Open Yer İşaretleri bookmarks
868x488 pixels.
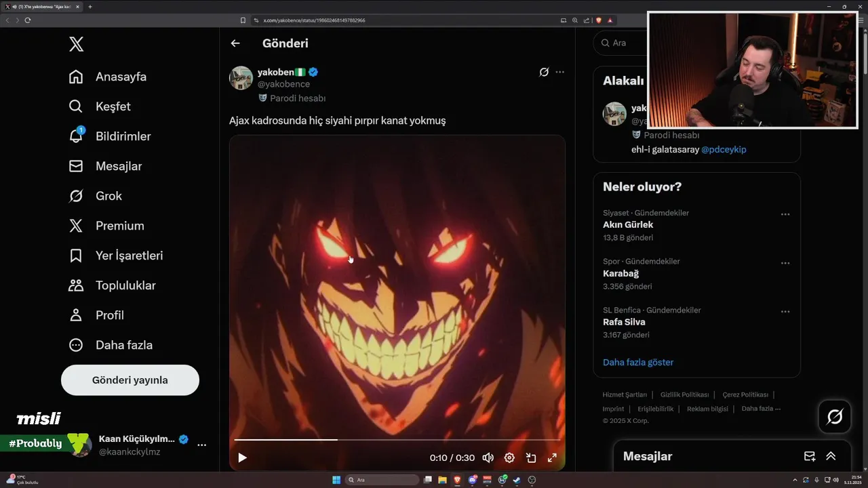116,256
